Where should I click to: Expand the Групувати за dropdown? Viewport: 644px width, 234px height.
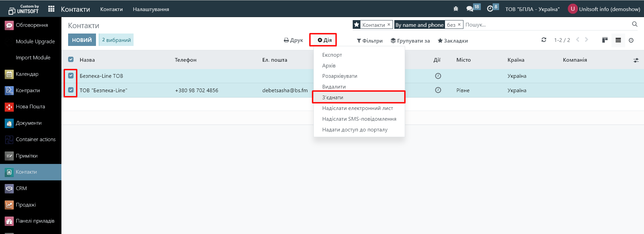(410, 41)
